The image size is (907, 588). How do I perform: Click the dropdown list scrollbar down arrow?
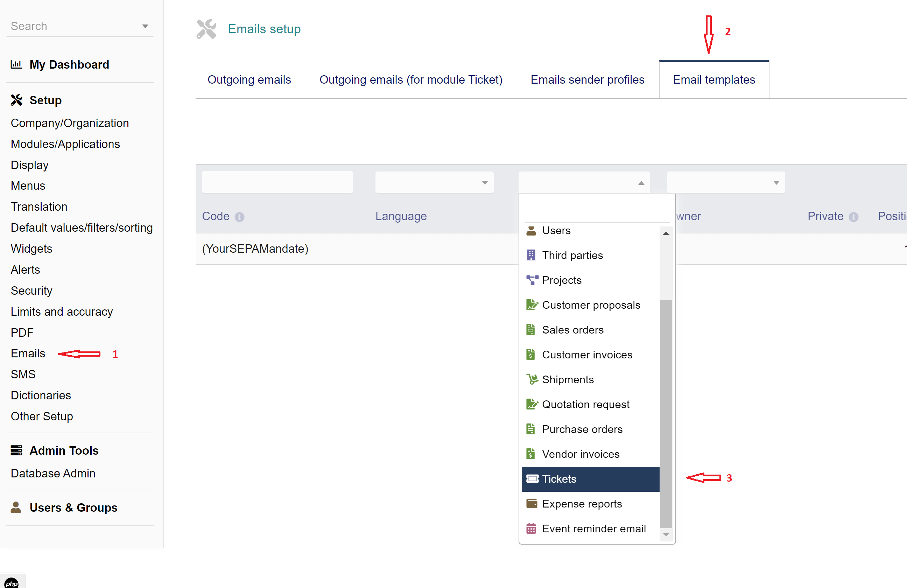666,534
